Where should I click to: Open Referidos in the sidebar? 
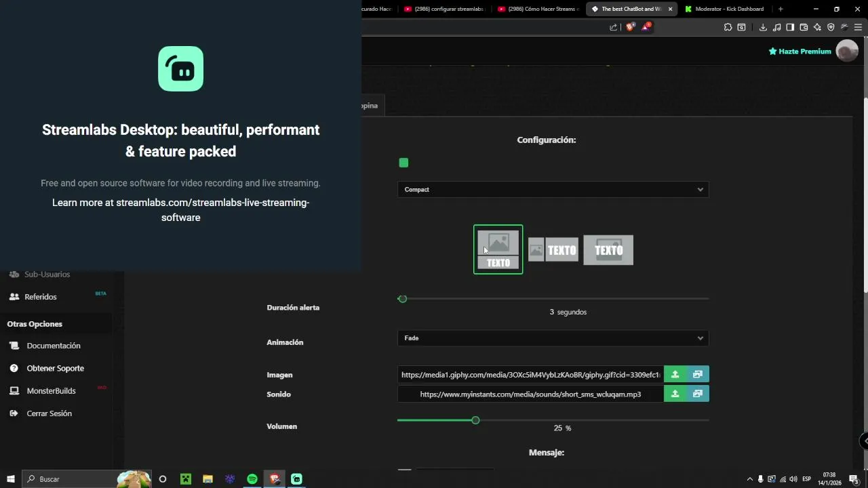(41, 297)
